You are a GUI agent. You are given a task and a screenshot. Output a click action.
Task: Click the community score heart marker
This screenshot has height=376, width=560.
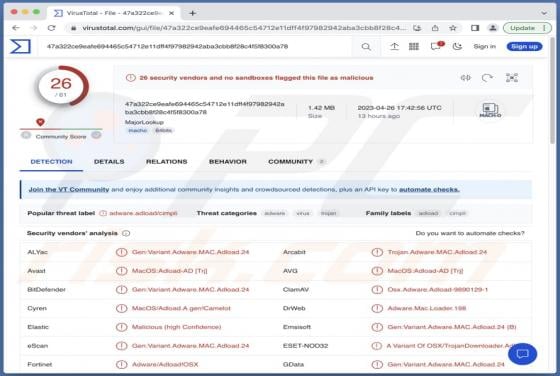(40, 122)
